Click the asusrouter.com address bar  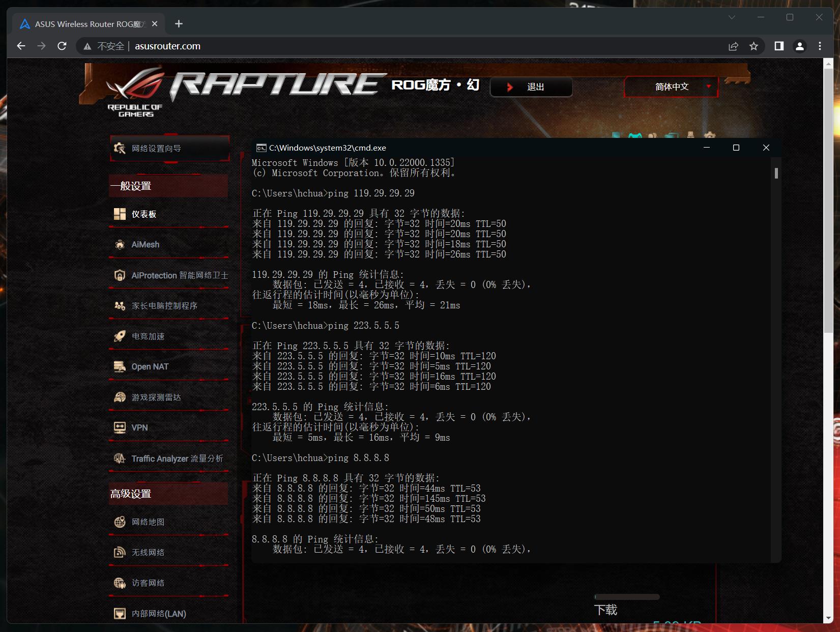(x=407, y=46)
